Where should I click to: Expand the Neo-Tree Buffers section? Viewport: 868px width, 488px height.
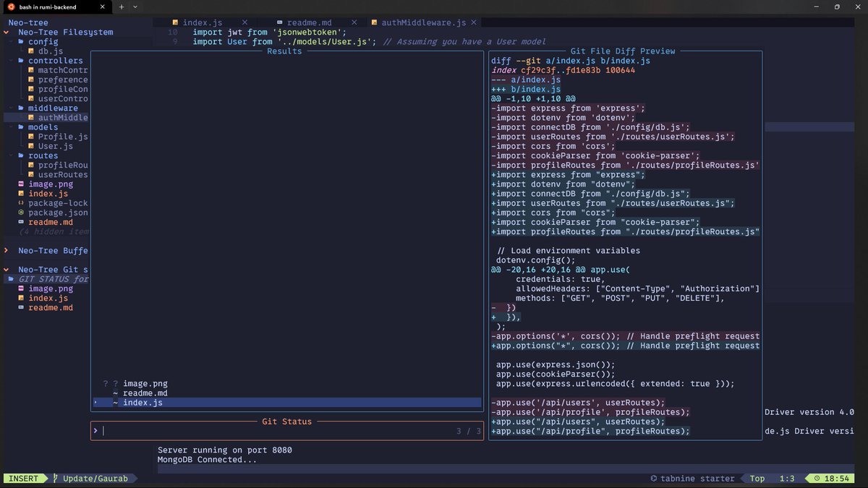click(6, 250)
